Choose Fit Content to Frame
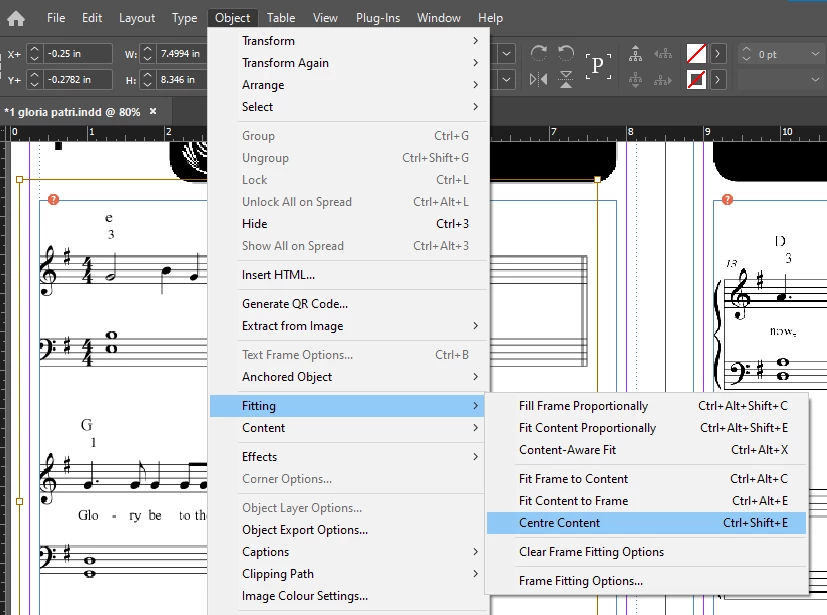This screenshot has width=827, height=615. [x=647, y=501]
